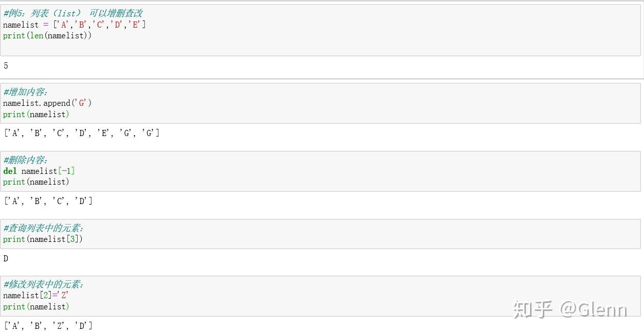Select the output value 5
Viewport: 644px width, 335px height.
click(x=6, y=66)
